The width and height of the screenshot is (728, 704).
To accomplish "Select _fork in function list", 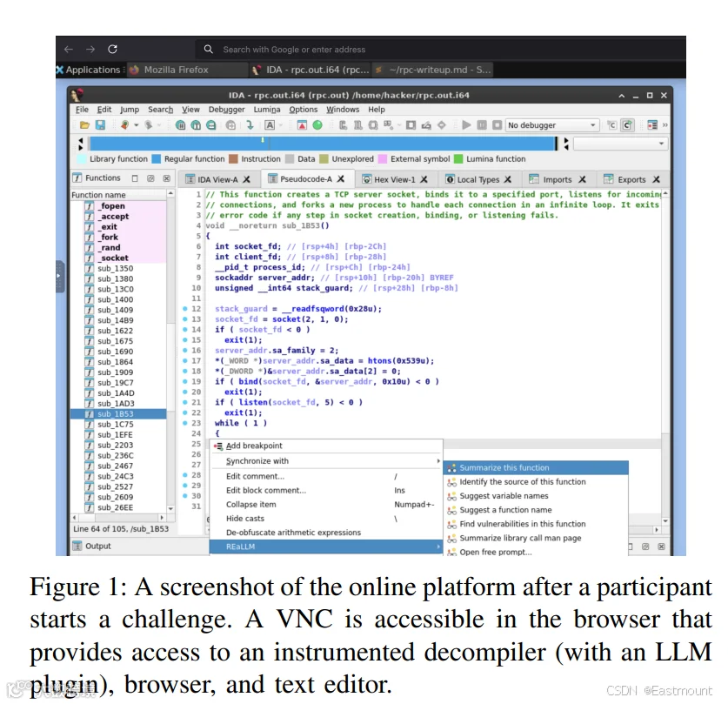I will coord(109,238).
